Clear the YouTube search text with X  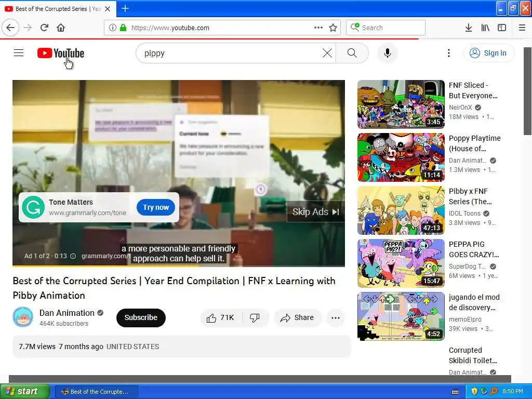coord(327,54)
